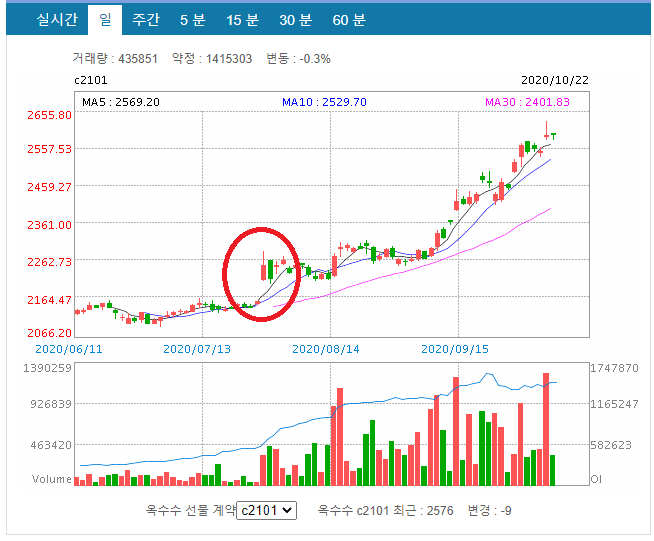The image size is (654, 541).
Task: Click the latest green candlestick on chart
Action: tap(553, 136)
